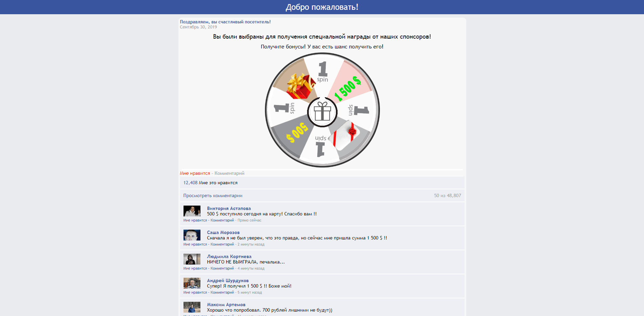Click Андрей Шурдуков's name link

pos(228,280)
